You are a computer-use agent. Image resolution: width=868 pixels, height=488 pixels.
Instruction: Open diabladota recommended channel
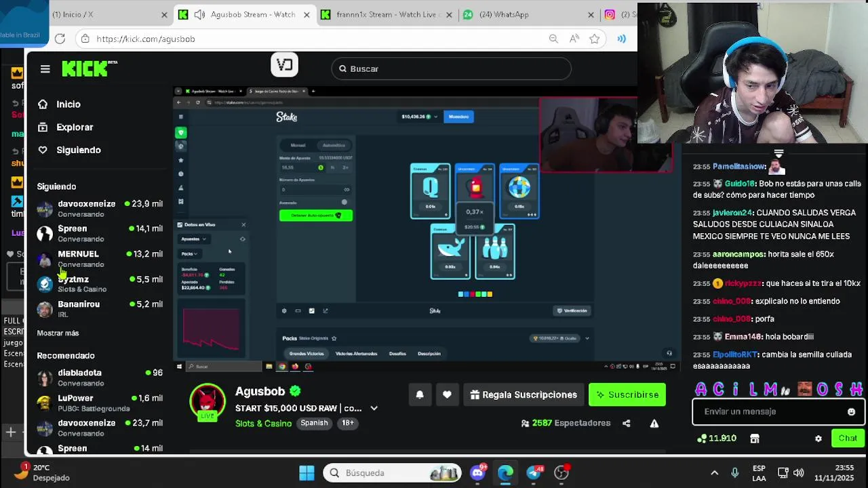pyautogui.click(x=100, y=377)
